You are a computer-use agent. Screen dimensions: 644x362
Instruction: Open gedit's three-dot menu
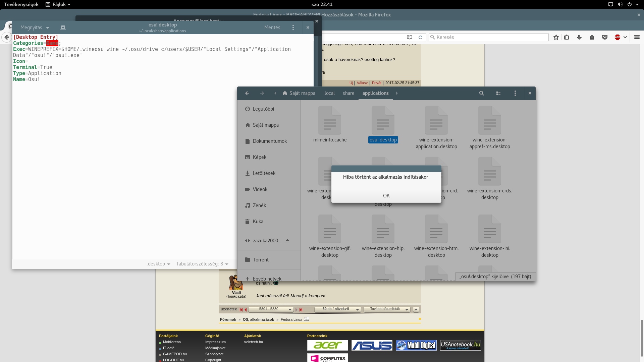coord(293,27)
